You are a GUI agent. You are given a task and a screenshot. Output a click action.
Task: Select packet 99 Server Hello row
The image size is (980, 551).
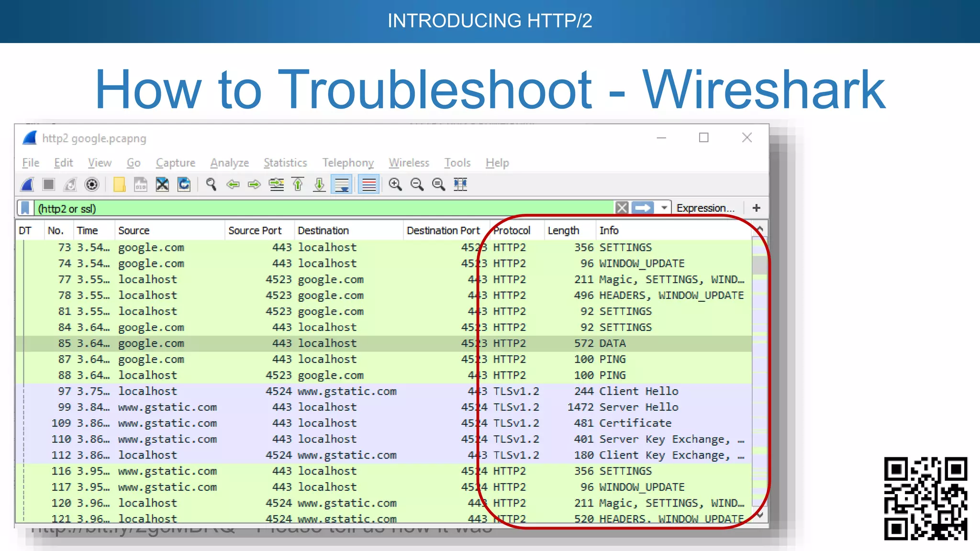pyautogui.click(x=384, y=407)
